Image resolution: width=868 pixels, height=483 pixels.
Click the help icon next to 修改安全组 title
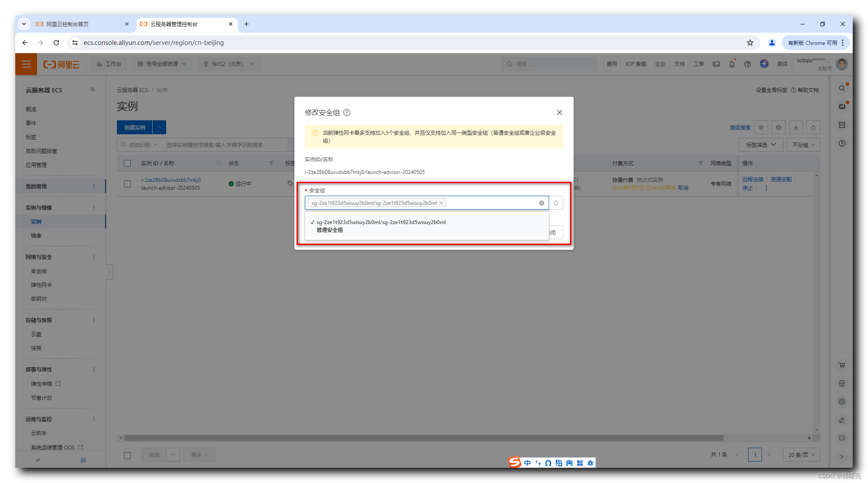pyautogui.click(x=347, y=112)
